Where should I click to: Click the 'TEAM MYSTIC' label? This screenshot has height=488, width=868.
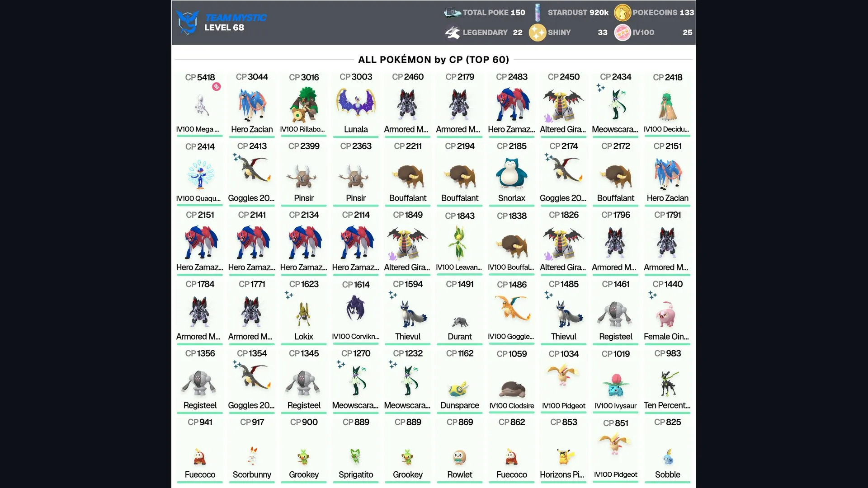236,18
